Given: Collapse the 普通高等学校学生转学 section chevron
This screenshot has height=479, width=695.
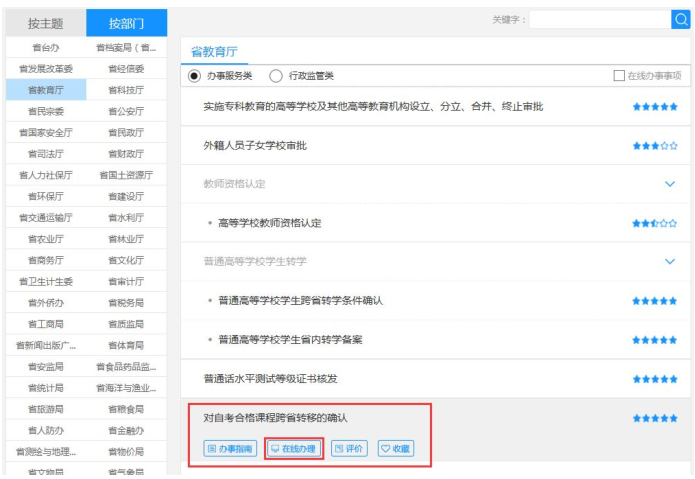Looking at the screenshot, I should tap(670, 261).
